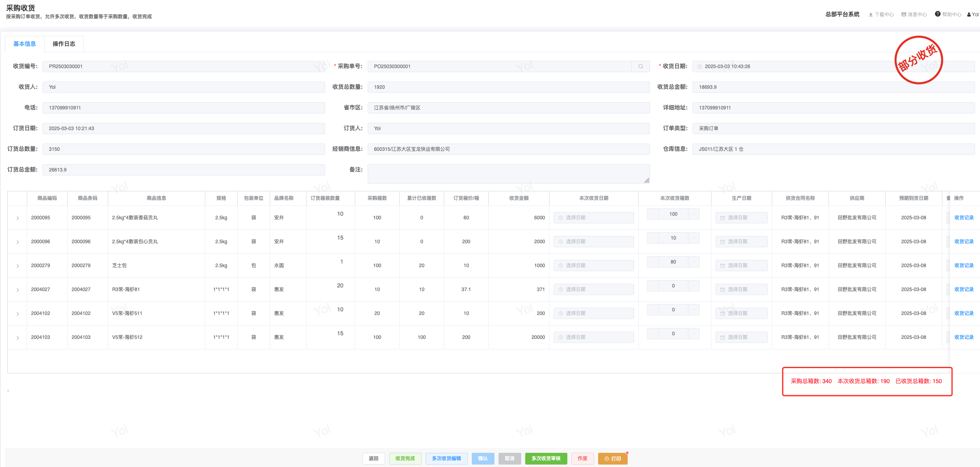Viewport: 980px width, 467px height.
Task: Click calendar icon in 生产日期 for 2000095
Action: [x=722, y=218]
